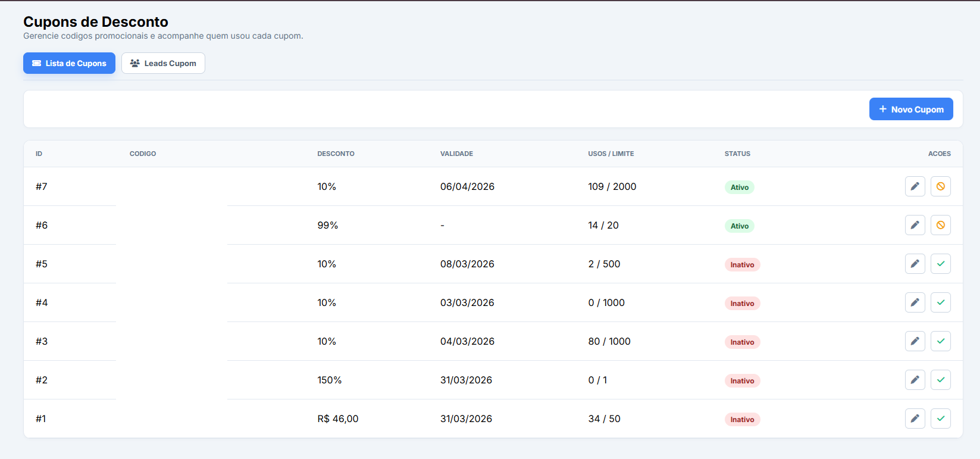This screenshot has width=980, height=459.
Task: Click the pencil icon on row #4
Action: click(915, 302)
